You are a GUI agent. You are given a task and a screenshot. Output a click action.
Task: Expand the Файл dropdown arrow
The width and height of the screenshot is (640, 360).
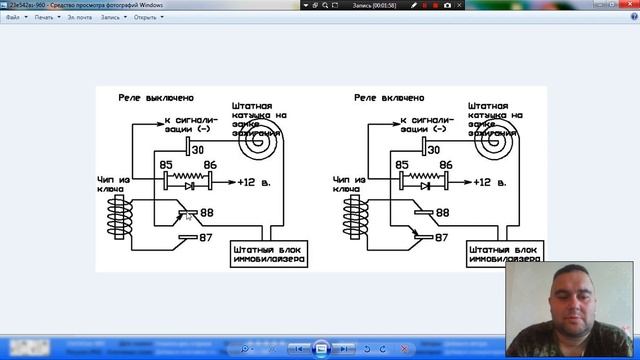point(26,18)
